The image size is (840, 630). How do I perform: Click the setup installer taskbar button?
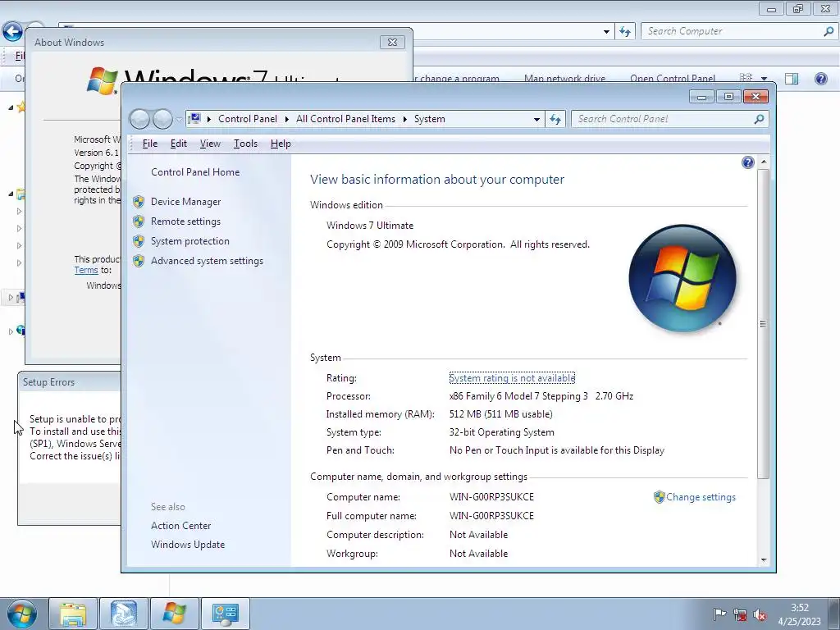pyautogui.click(x=124, y=614)
